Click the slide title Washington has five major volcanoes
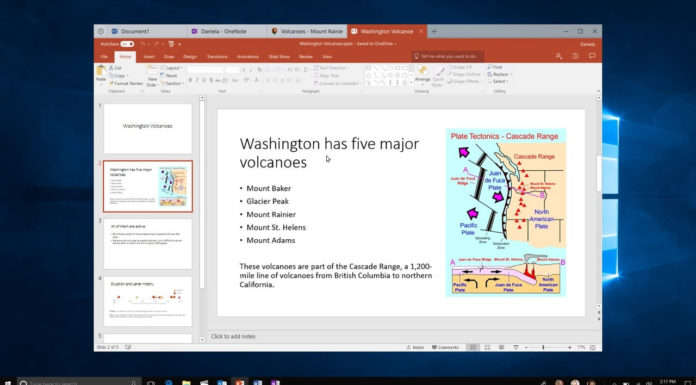 coord(329,153)
